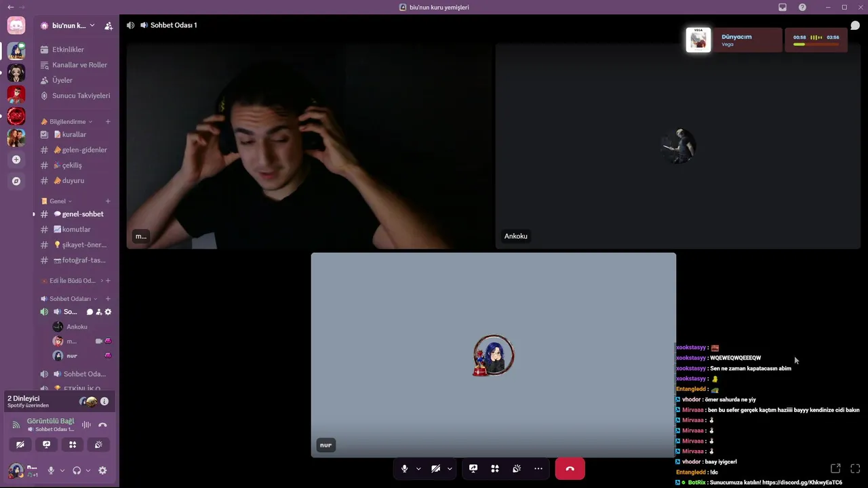This screenshot has height=488, width=868.
Task: Collapse the Bilgilendirme category
Action: [66, 122]
